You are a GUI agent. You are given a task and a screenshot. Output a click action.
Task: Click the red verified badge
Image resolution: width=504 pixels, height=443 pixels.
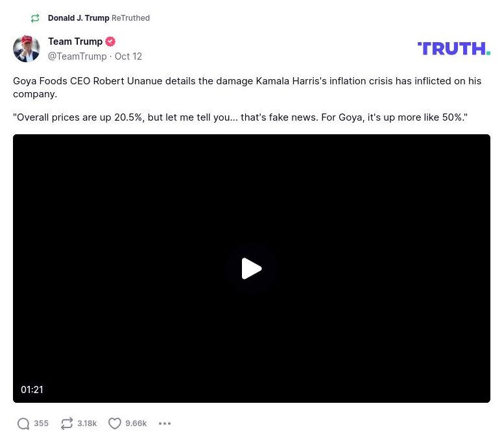(110, 42)
